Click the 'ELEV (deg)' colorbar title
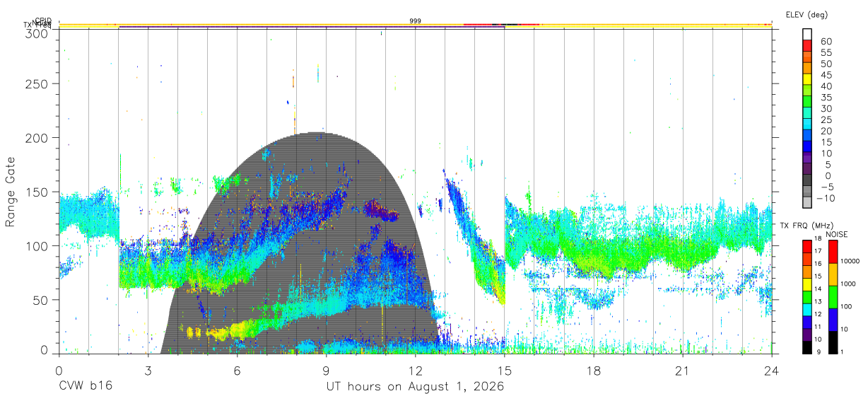 click(x=807, y=15)
